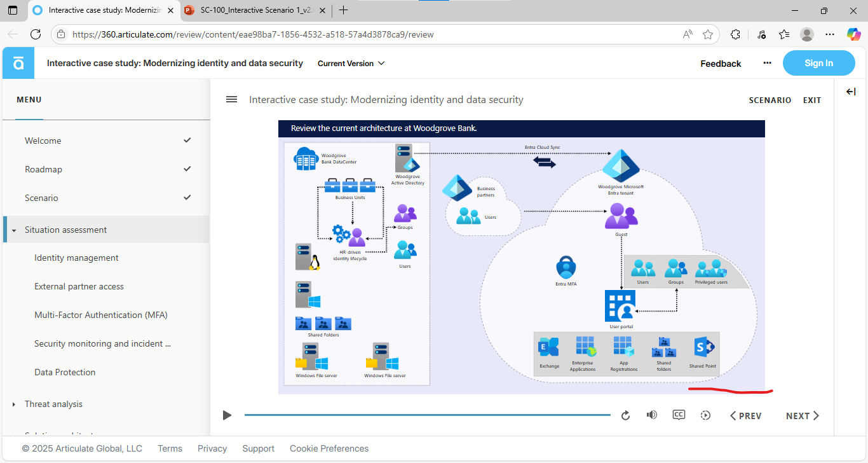Open the volume control

click(652, 415)
